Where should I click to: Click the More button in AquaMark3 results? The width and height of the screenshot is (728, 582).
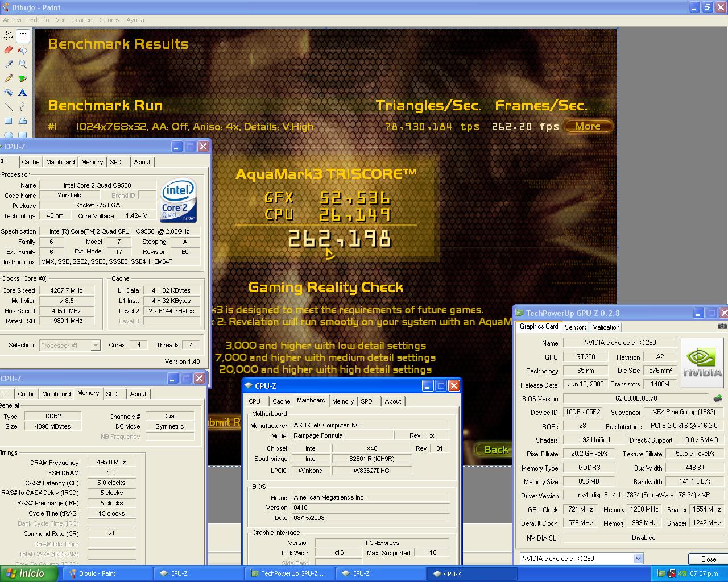(588, 126)
